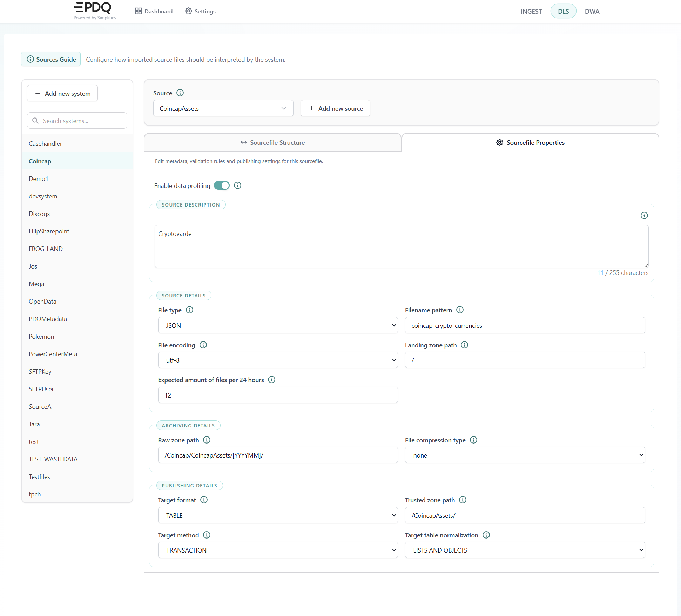The width and height of the screenshot is (681, 616).
Task: Click info icon next to File encoding
Action: 203,345
